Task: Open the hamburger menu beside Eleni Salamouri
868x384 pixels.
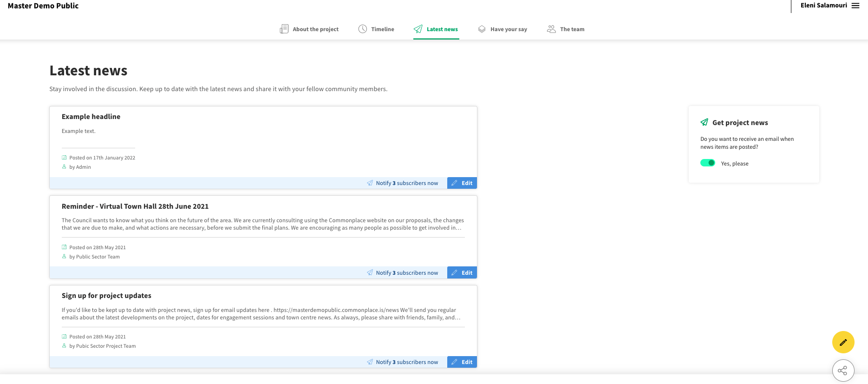Action: coord(855,6)
